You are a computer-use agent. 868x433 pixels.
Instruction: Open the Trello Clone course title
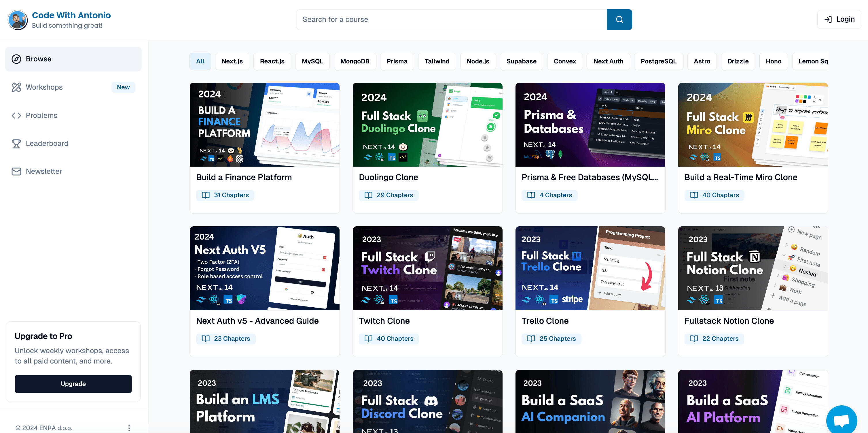(545, 321)
